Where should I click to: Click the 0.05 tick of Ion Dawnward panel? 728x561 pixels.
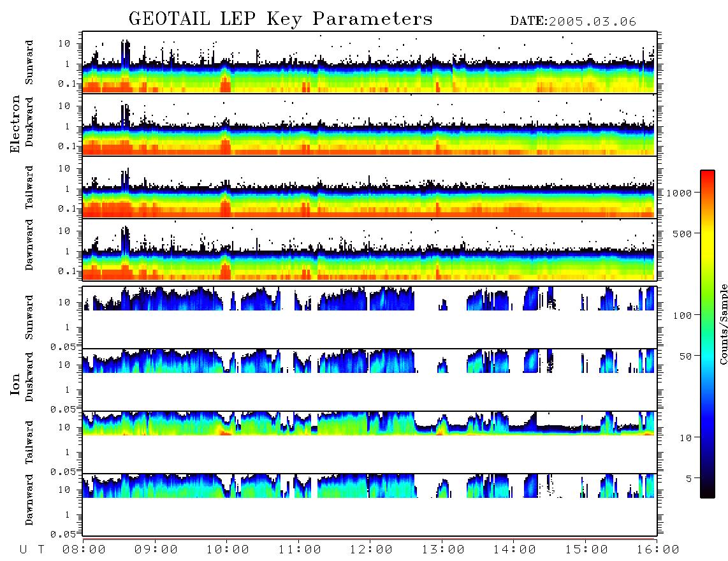[62, 534]
